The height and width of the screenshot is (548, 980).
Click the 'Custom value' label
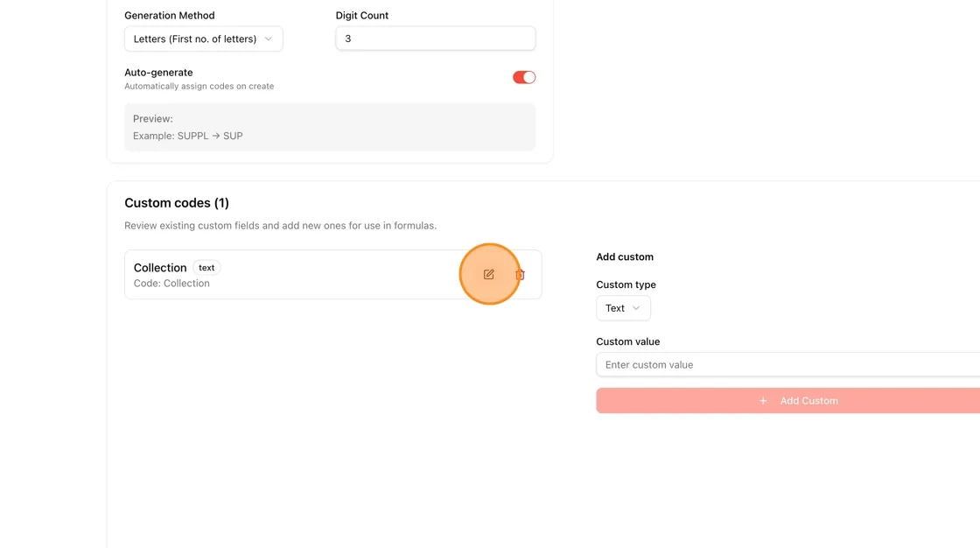coord(627,341)
